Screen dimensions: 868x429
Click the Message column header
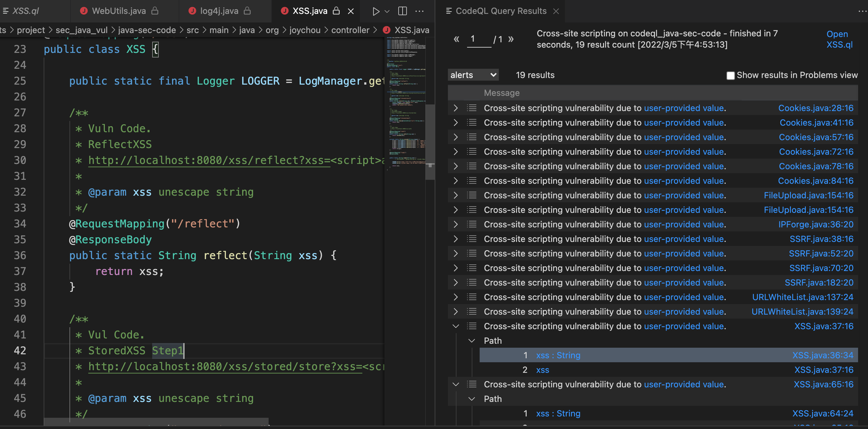(501, 93)
